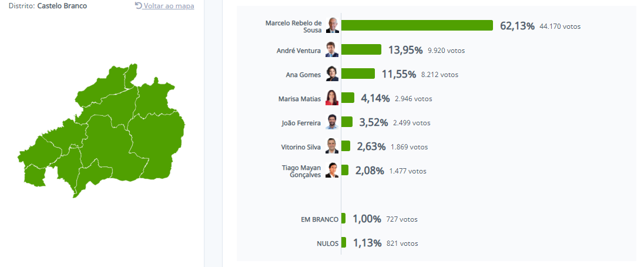Viewport: 644px width, 267px height.
Task: Click Marcelo Rebelo de Sousa's green bar
Action: (x=417, y=25)
